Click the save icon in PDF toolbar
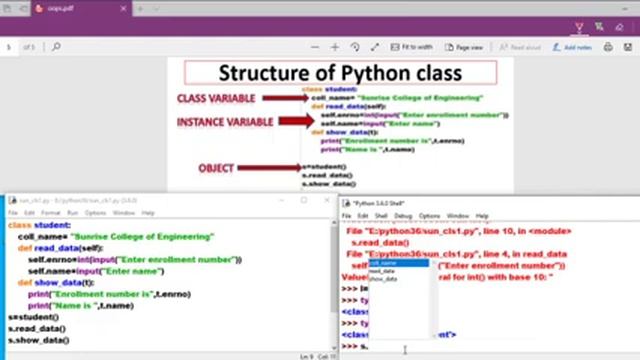 pyautogui.click(x=628, y=47)
